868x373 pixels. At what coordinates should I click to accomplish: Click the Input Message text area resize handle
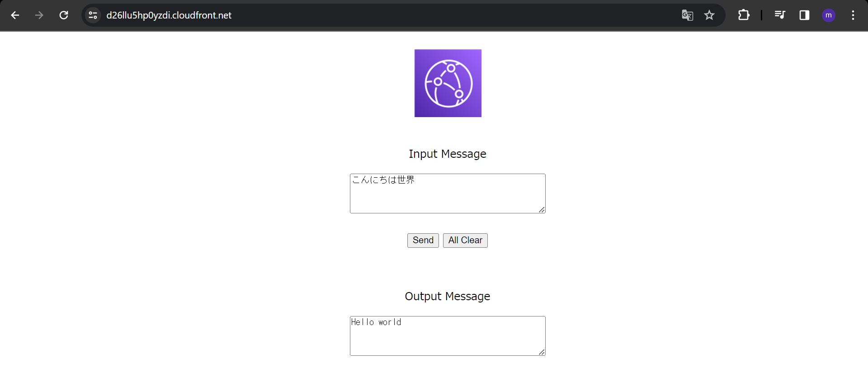542,210
